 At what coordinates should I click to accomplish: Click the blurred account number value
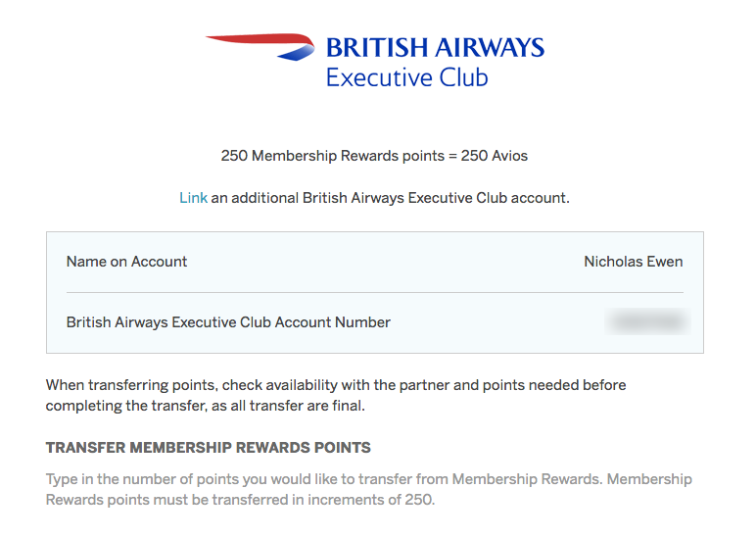point(647,321)
